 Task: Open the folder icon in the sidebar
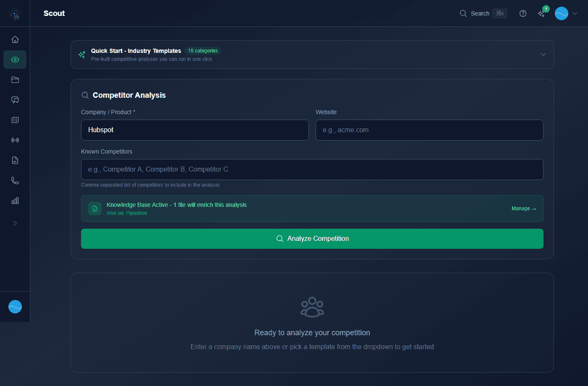pyautogui.click(x=15, y=80)
